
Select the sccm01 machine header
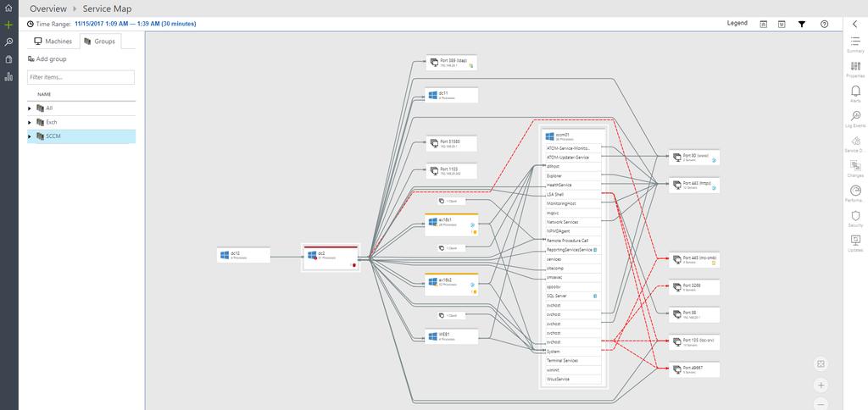574,136
